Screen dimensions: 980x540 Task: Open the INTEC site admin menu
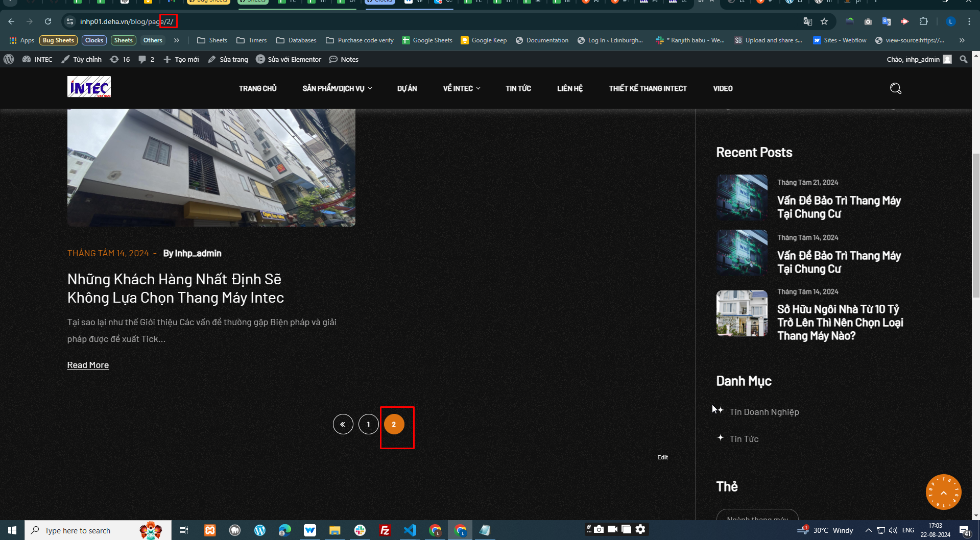pos(37,59)
